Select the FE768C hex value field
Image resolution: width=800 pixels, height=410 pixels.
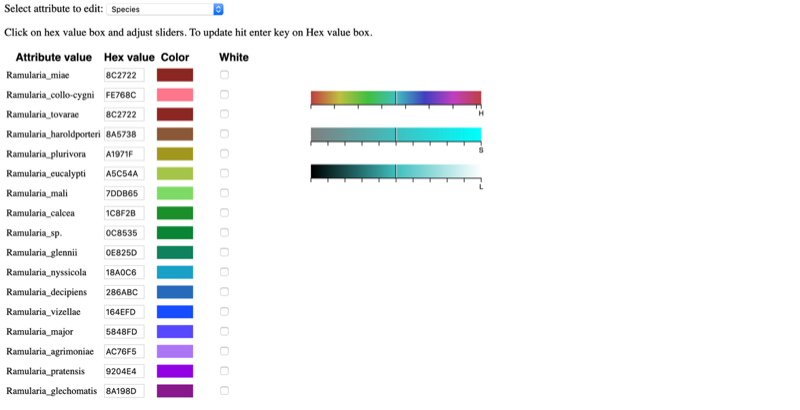pos(124,95)
